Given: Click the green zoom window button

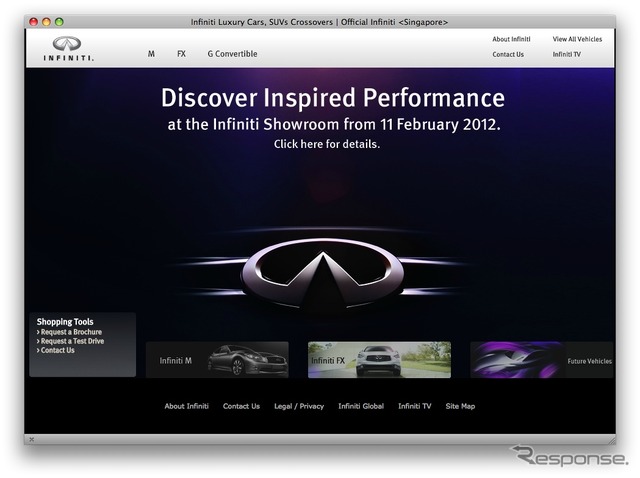Looking at the screenshot, I should (x=59, y=22).
